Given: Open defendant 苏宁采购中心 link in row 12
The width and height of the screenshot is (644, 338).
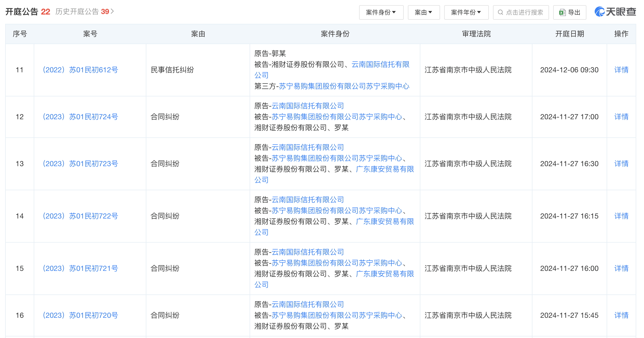Looking at the screenshot, I should [337, 117].
